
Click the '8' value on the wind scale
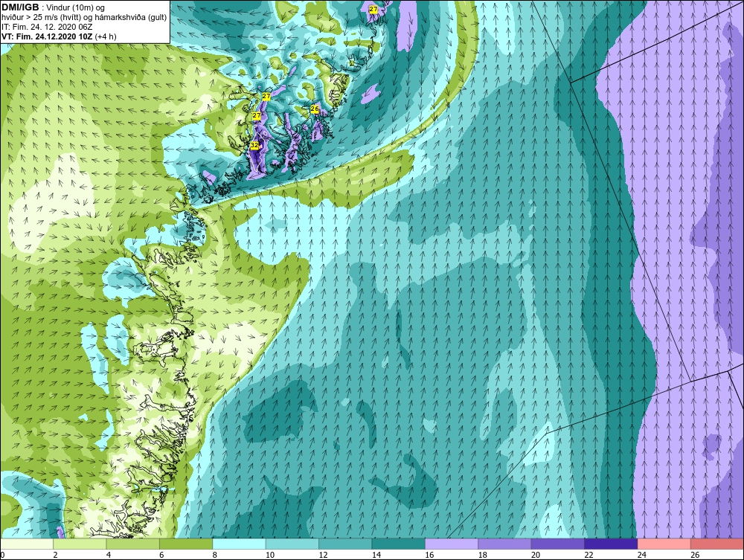point(215,555)
